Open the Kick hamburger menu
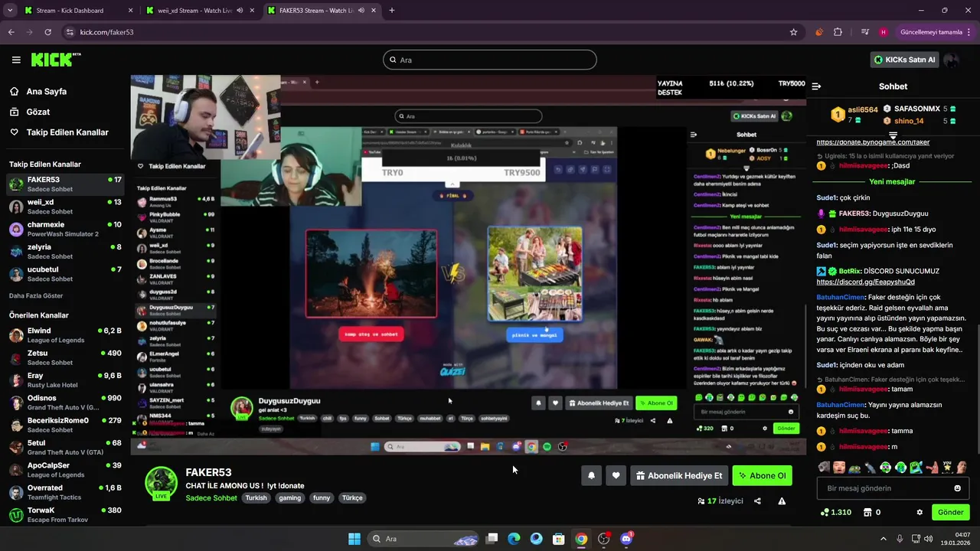Image resolution: width=980 pixels, height=551 pixels. pos(16,60)
